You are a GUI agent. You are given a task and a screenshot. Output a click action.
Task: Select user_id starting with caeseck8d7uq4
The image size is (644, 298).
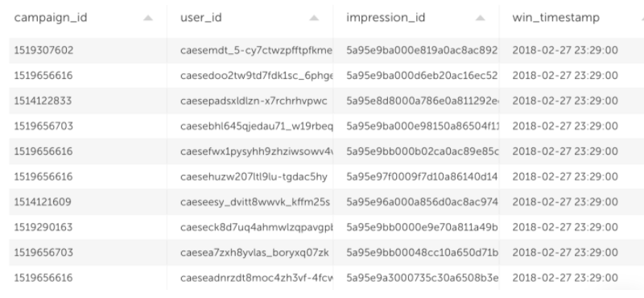(256, 227)
